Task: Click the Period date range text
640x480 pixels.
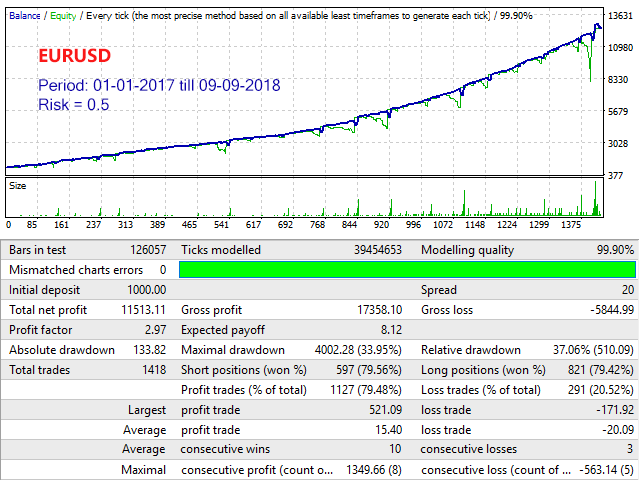Action: (x=159, y=85)
